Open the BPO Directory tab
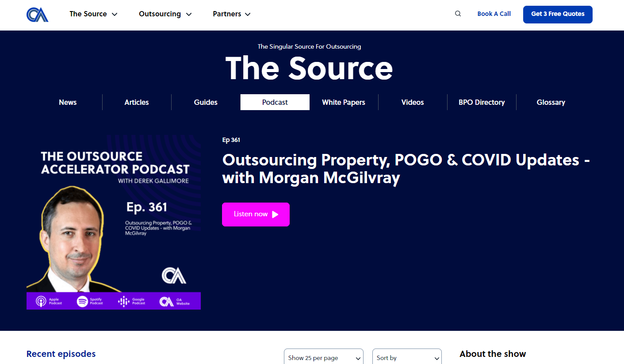Image resolution: width=624 pixels, height=364 pixels. click(482, 102)
